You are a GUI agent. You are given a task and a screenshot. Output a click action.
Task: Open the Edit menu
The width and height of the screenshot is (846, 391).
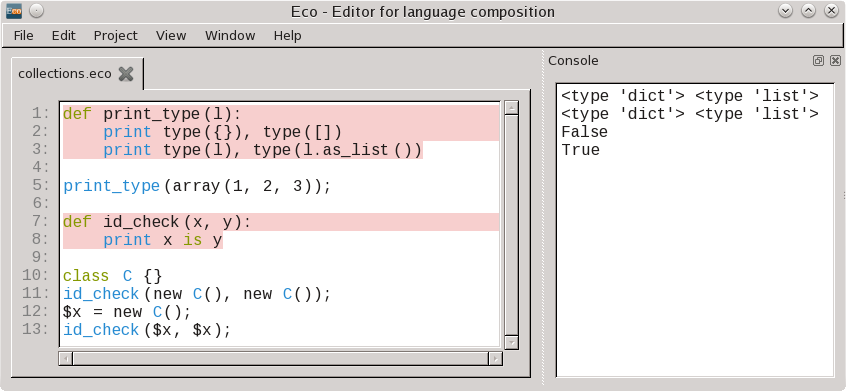(64, 36)
